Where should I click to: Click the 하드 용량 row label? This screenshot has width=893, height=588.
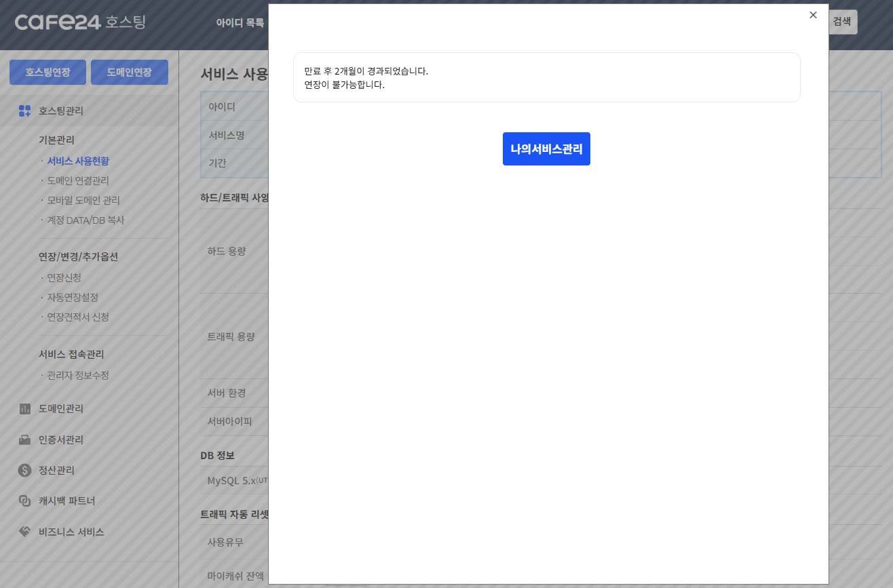click(x=227, y=251)
